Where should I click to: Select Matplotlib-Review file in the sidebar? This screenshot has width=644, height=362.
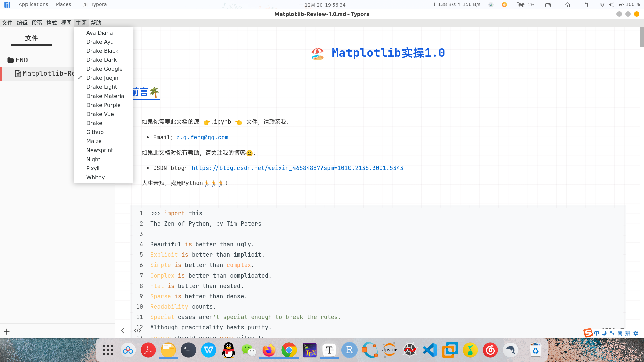point(47,73)
